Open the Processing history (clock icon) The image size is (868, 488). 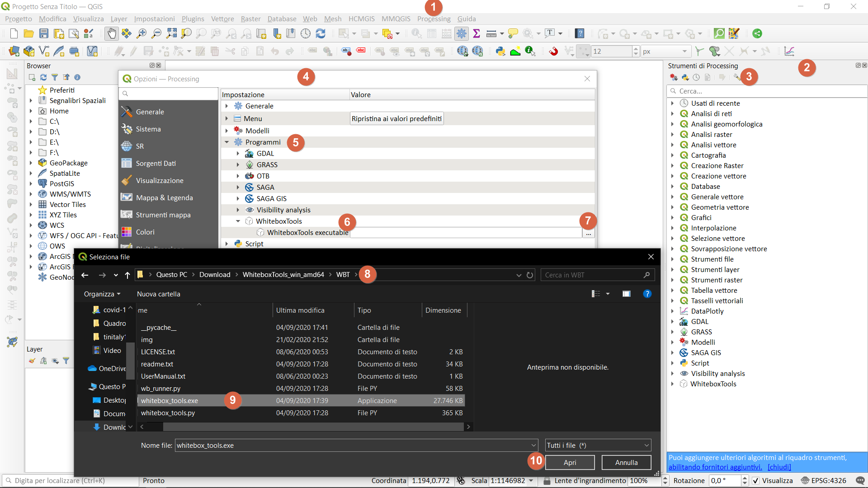click(x=696, y=77)
